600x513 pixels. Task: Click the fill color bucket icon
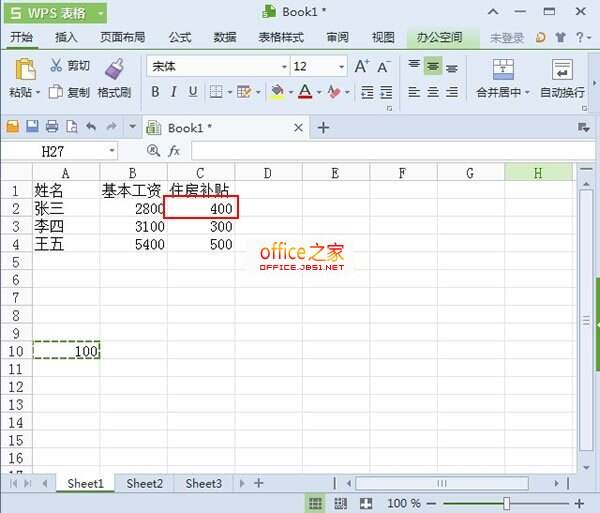point(278,92)
